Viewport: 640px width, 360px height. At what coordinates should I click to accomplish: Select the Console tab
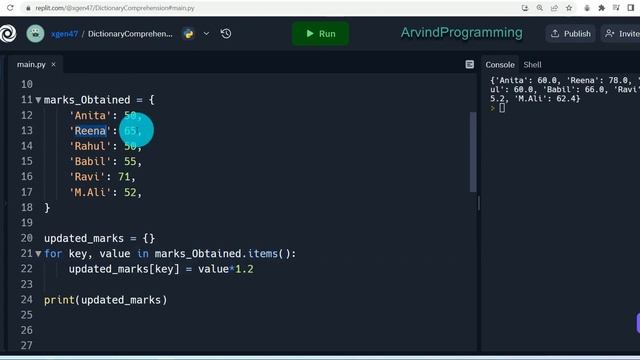500,64
